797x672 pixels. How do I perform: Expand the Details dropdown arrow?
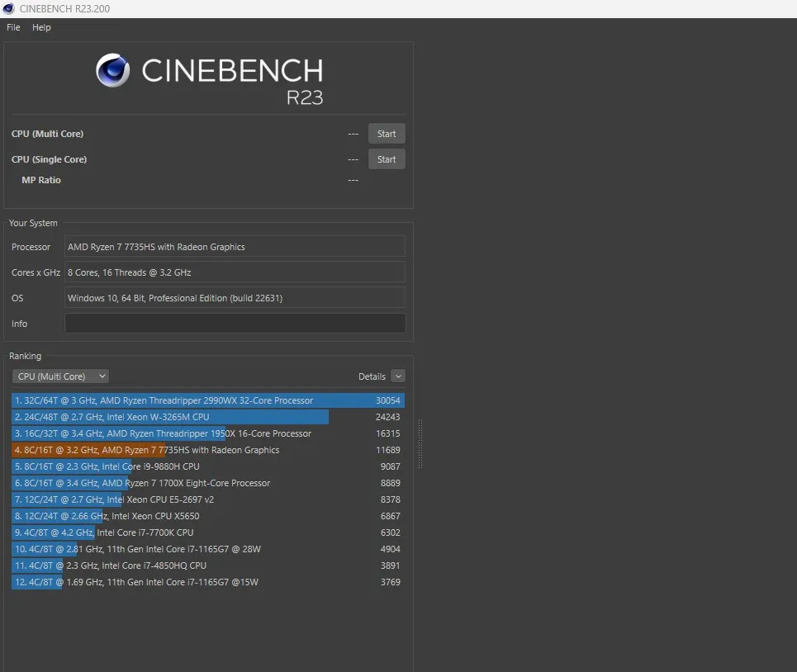pyautogui.click(x=398, y=376)
